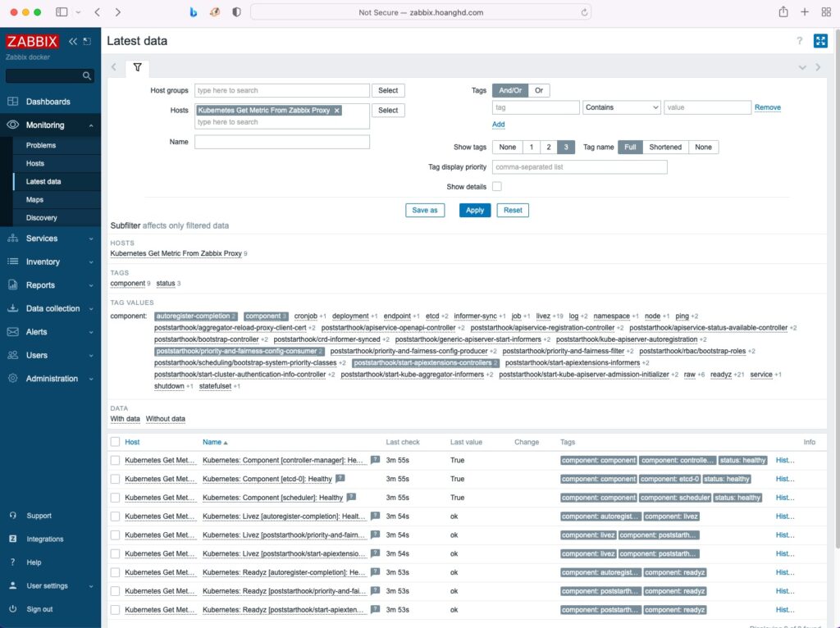Expand the Administration menu section
Image resolution: width=840 pixels, height=628 pixels.
91,379
